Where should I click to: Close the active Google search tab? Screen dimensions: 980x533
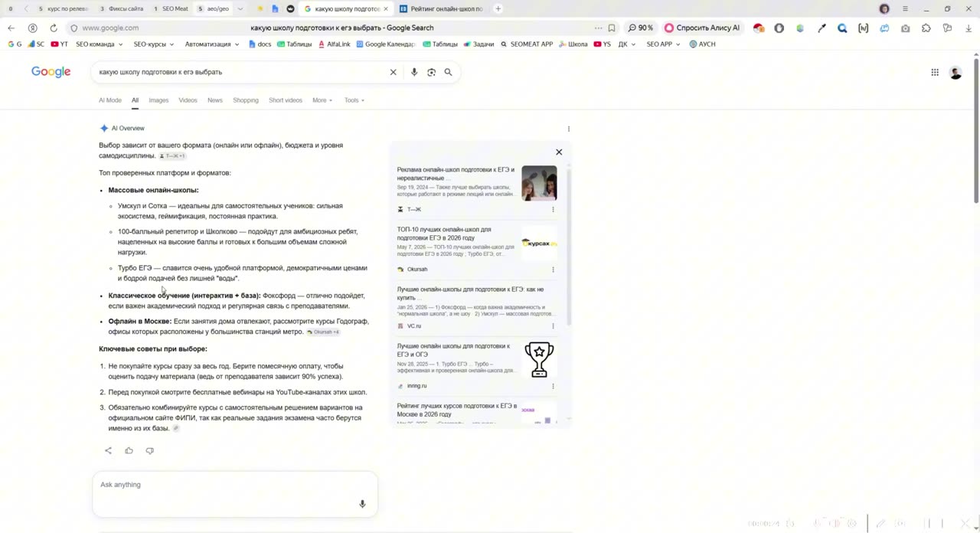point(386,8)
